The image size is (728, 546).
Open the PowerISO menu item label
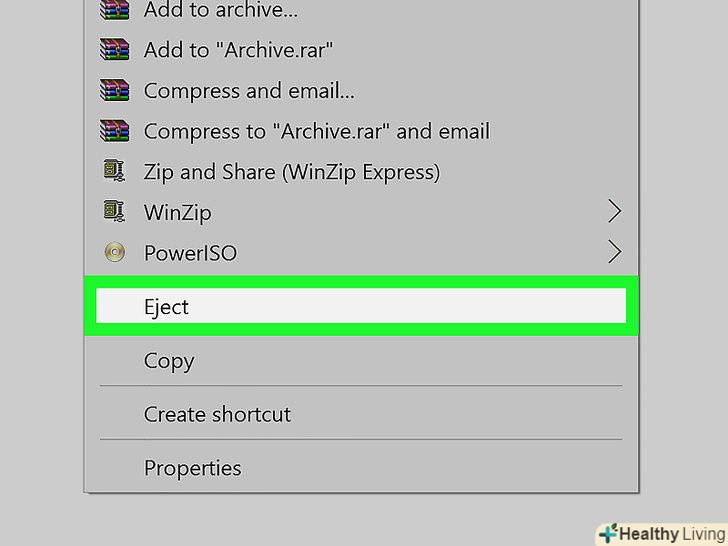click(x=190, y=253)
